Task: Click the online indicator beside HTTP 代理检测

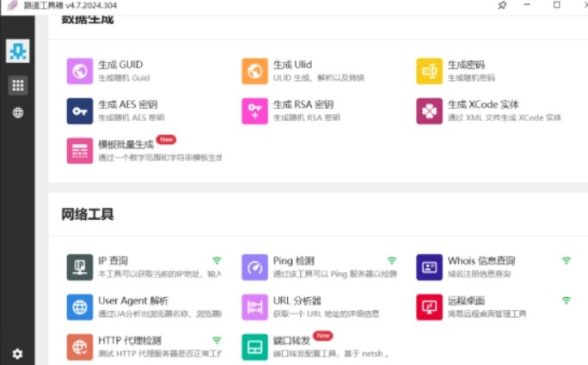Action: [217, 340]
